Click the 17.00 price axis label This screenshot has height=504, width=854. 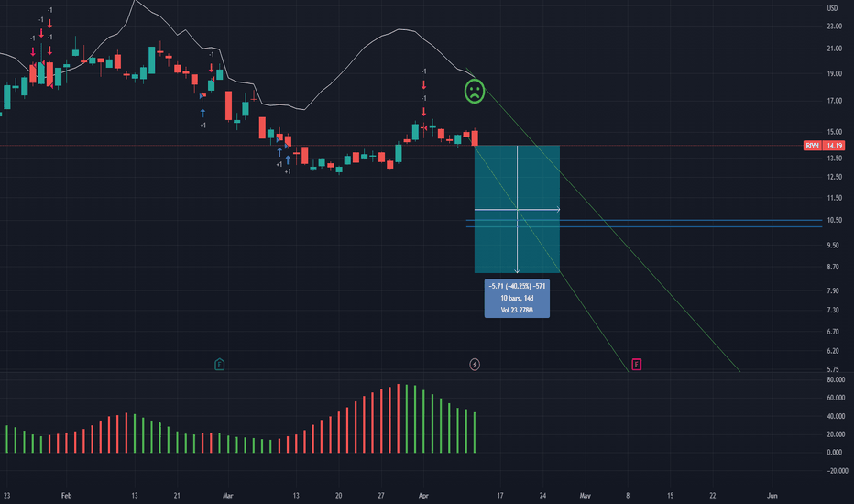coord(835,101)
